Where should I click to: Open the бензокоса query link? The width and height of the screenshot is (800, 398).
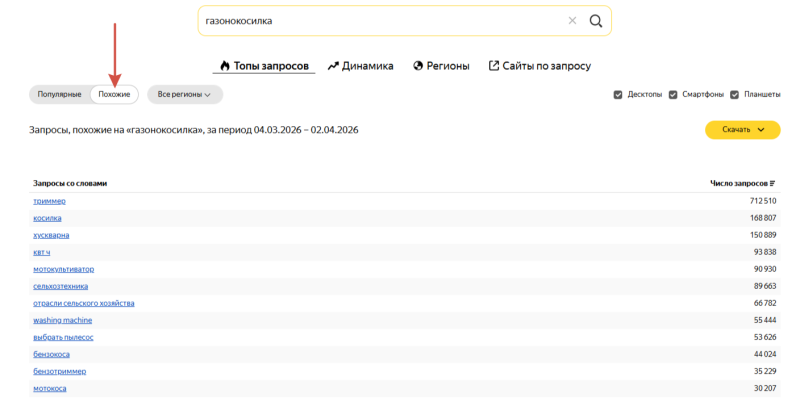[52, 354]
